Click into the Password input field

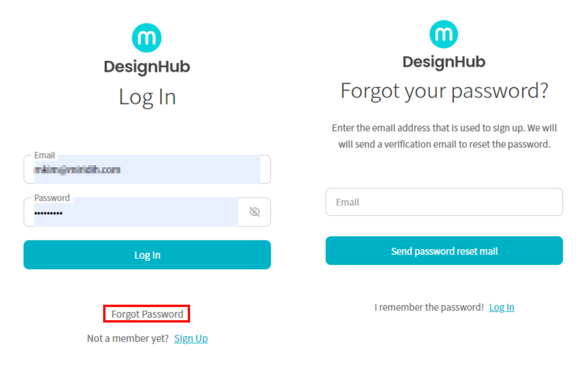(136, 213)
